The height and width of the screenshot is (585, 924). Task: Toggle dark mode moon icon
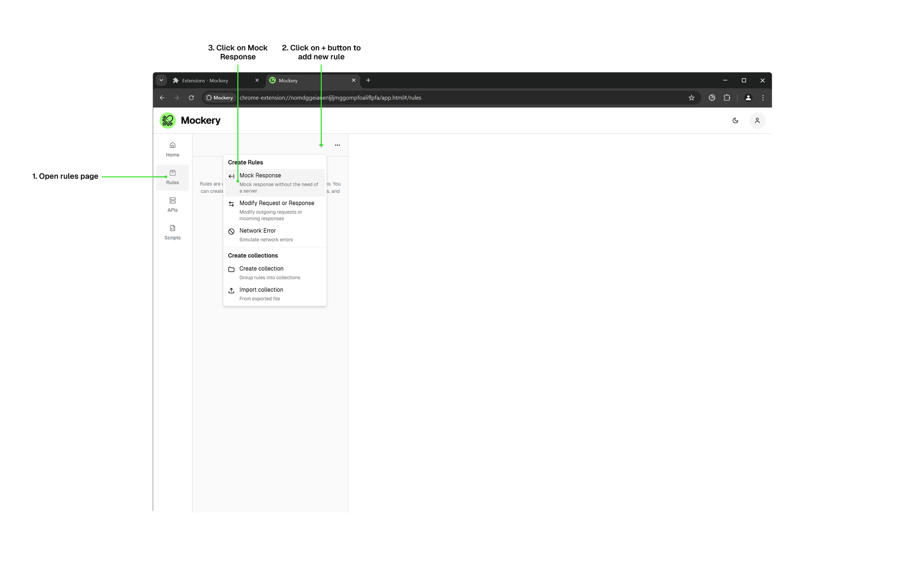[735, 120]
